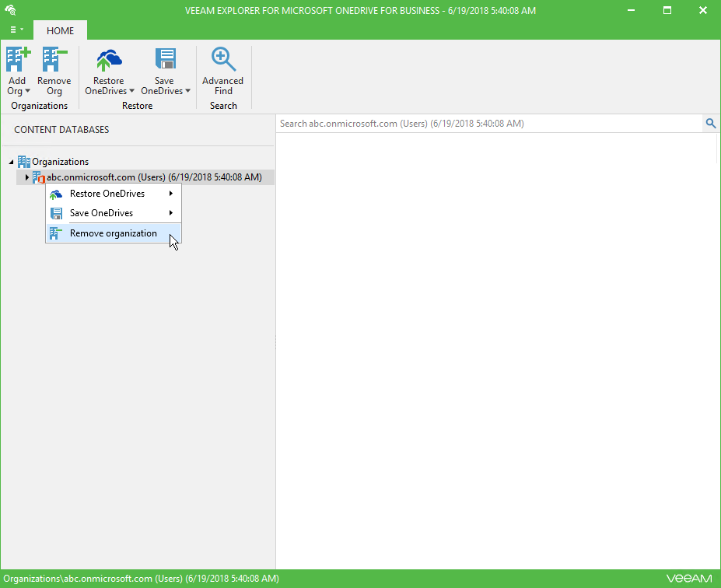Viewport: 721px width, 588px height.
Task: Focus the Search abc.onmicrosoft.com field
Action: click(489, 123)
